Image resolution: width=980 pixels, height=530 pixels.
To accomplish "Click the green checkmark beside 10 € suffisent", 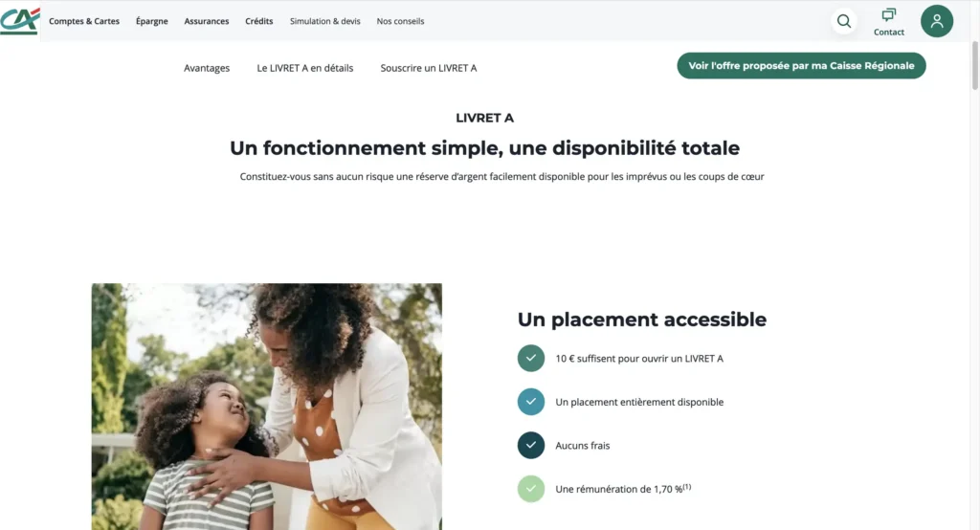I will tap(530, 358).
